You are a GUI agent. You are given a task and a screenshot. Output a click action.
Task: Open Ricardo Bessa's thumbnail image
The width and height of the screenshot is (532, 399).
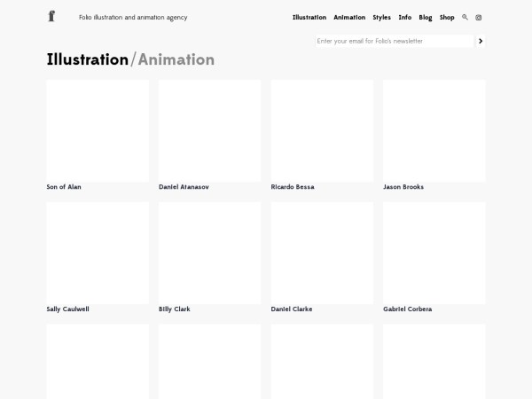tap(322, 130)
